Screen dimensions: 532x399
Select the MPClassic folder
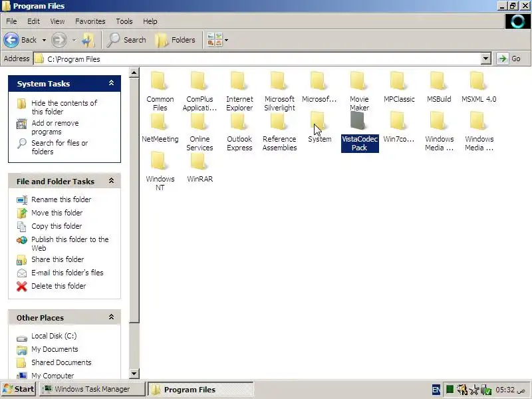click(399, 87)
